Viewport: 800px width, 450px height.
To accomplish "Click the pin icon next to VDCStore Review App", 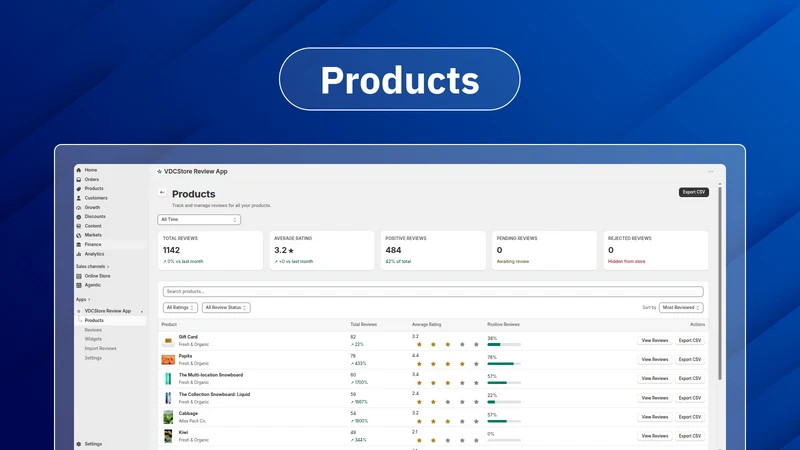I will [142, 311].
